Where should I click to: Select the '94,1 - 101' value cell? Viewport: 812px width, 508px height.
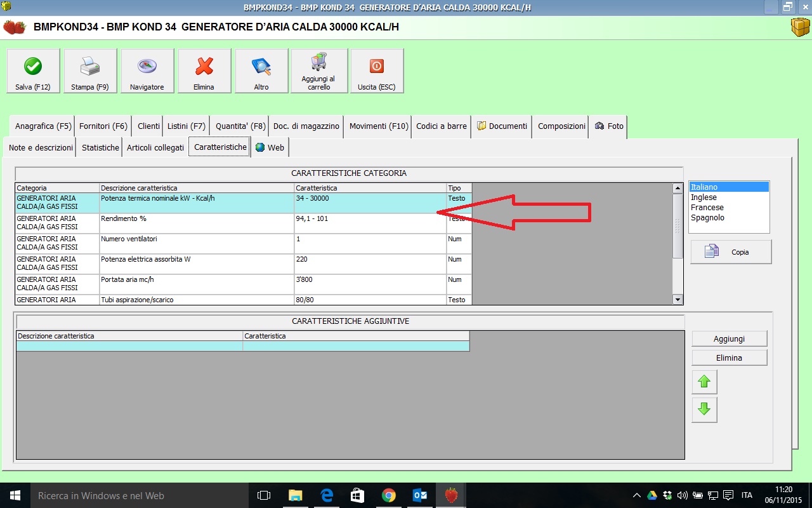pyautogui.click(x=370, y=224)
